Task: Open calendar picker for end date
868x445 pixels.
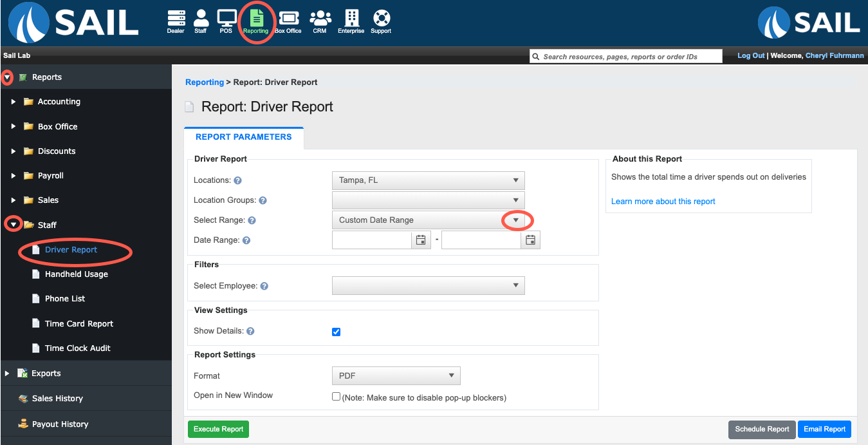Action: 530,240
